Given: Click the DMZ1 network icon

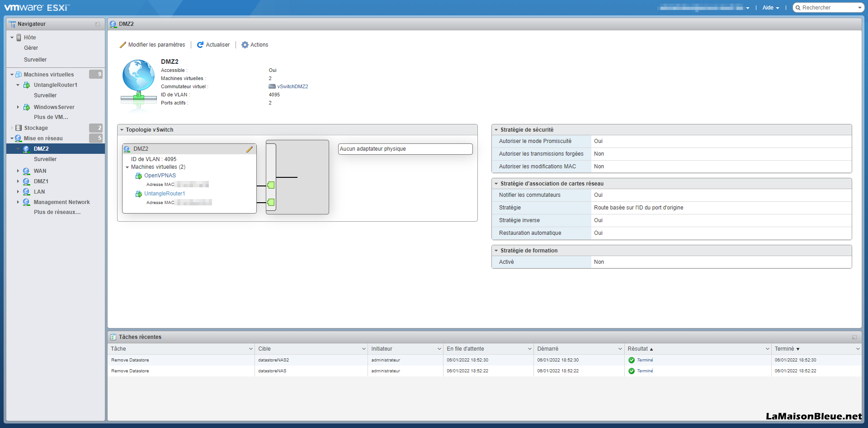Looking at the screenshot, I should (26, 181).
